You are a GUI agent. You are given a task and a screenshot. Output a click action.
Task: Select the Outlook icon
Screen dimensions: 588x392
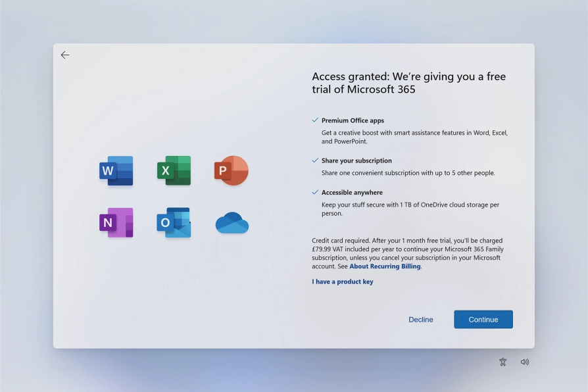[x=173, y=222]
